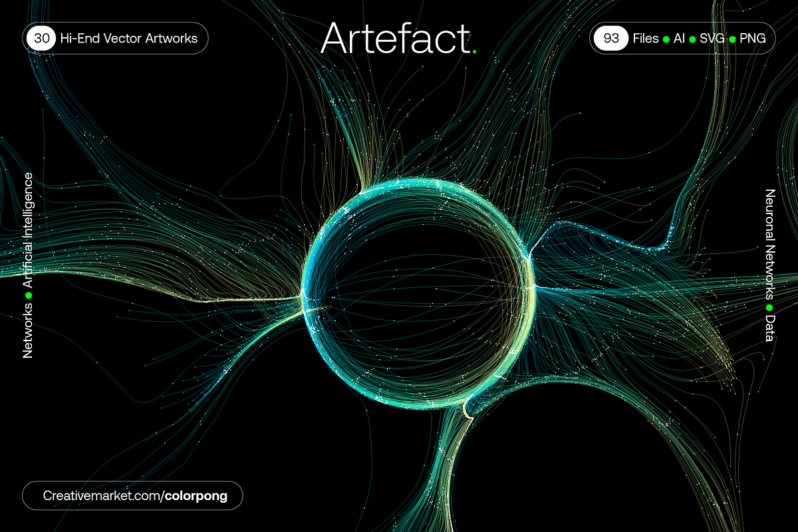Click the Neuronal Networks vertical text
This screenshot has height=532, width=798.
click(x=771, y=243)
